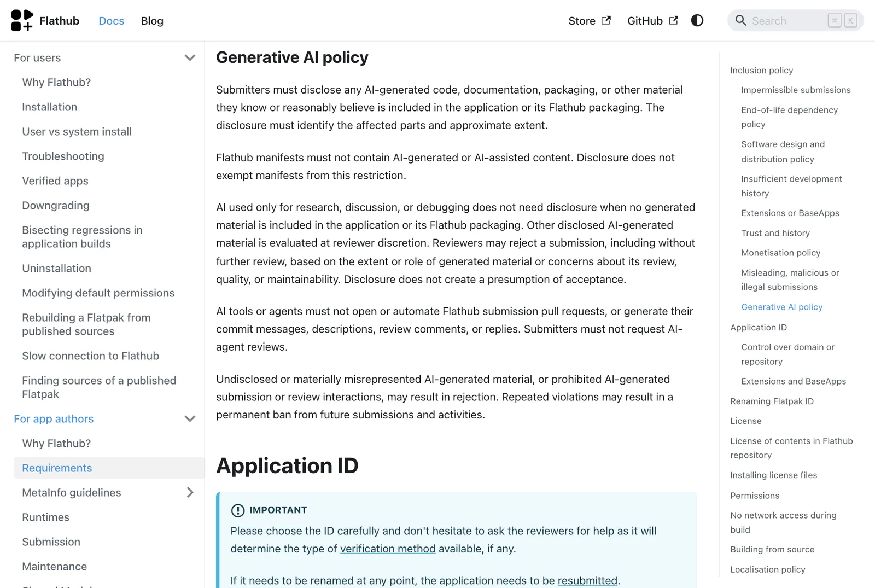Open the Runtimes sidebar page
This screenshot has height=588, width=875.
[46, 517]
